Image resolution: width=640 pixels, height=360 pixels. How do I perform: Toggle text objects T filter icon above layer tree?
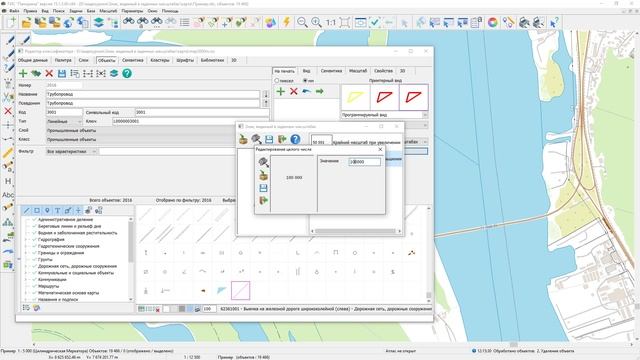(58, 211)
